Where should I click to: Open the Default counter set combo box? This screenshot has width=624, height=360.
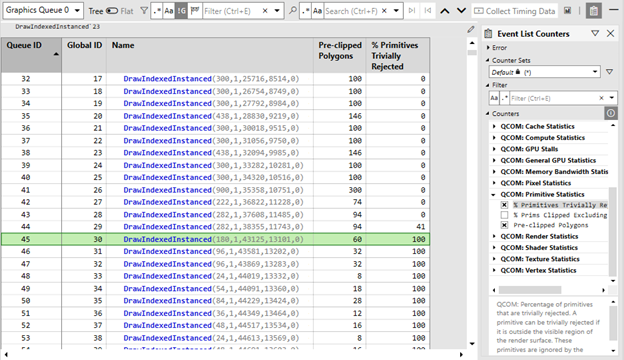click(544, 72)
